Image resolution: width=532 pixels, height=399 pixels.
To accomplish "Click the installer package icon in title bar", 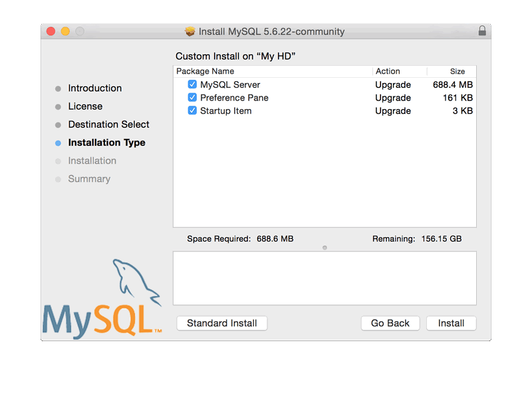I will [190, 31].
